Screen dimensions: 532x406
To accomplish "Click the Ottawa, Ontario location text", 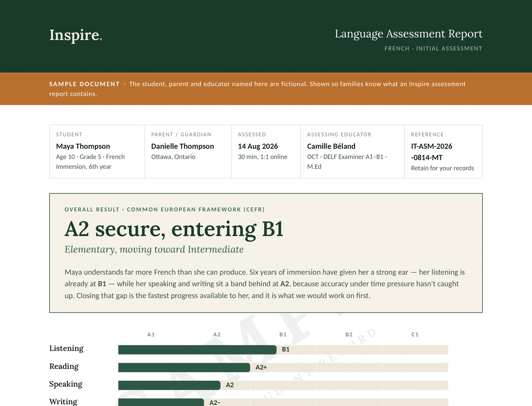I will coord(173,157).
